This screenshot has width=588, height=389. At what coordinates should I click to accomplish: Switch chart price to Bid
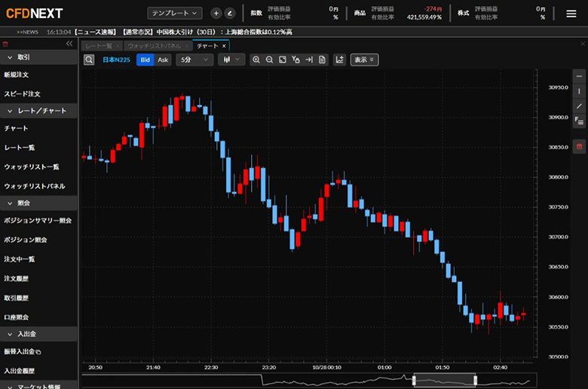click(x=144, y=60)
